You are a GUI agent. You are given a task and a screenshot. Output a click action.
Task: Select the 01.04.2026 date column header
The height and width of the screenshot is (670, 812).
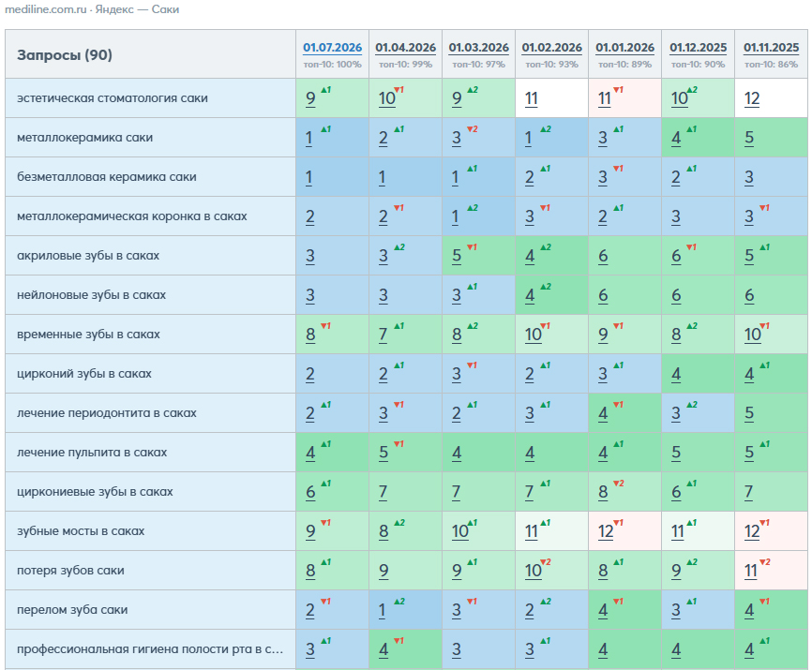pos(405,48)
